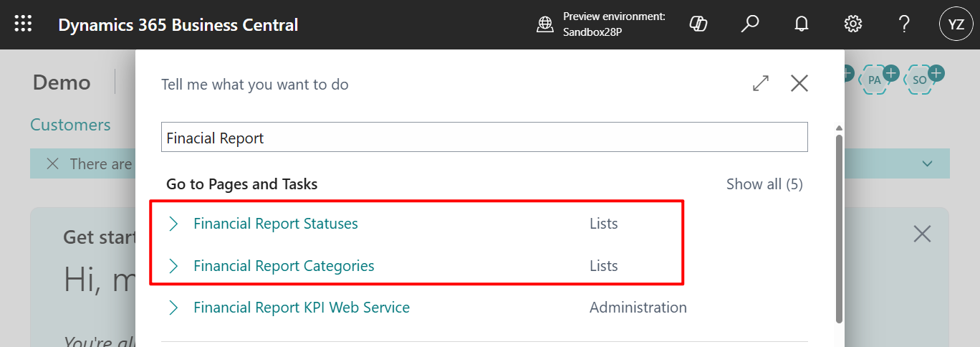Open the Customers menu link
Screen dimensions: 980x347
[70, 125]
